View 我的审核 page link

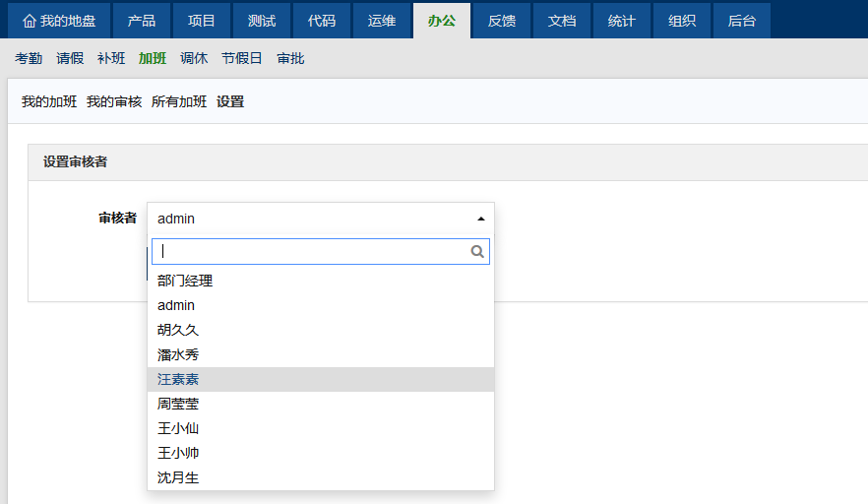click(114, 101)
